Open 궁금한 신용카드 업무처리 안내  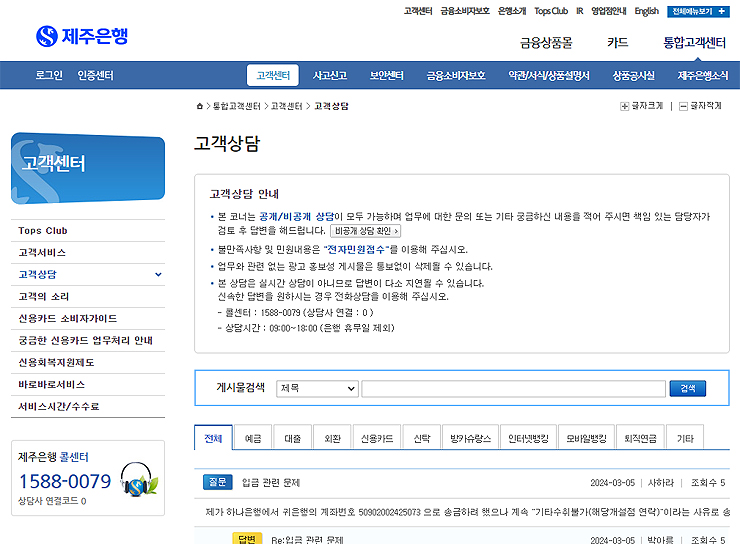pyautogui.click(x=88, y=341)
